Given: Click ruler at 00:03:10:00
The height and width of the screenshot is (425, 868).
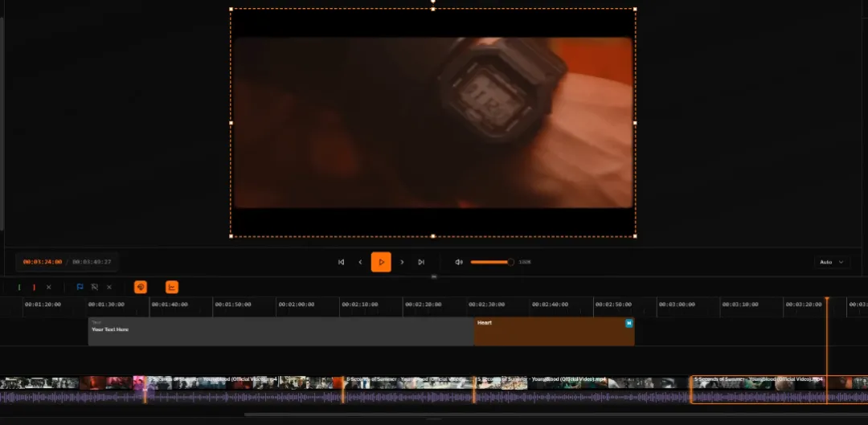Looking at the screenshot, I should click(x=740, y=304).
